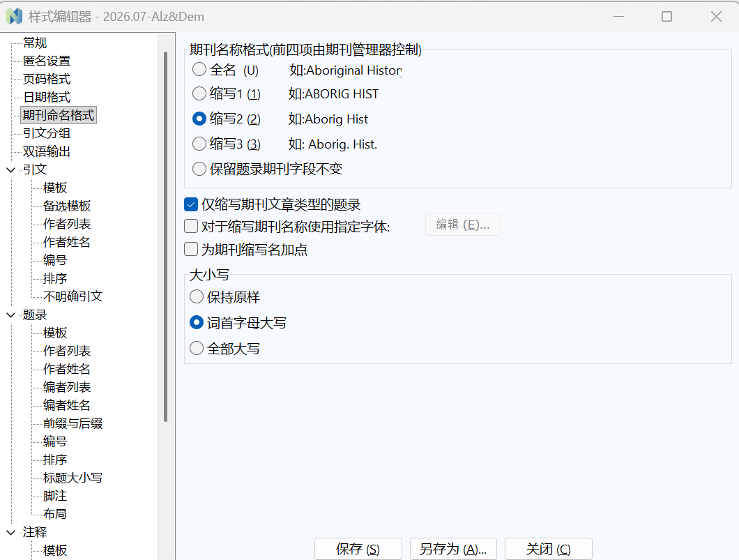Open 编号 under 引文
Viewport: 739px width, 560px height.
point(55,260)
